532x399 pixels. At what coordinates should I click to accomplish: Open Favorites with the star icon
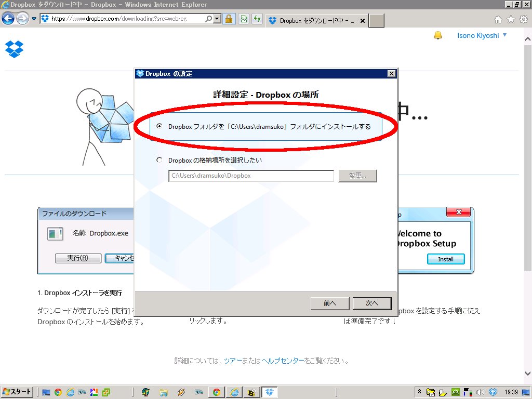[511, 20]
